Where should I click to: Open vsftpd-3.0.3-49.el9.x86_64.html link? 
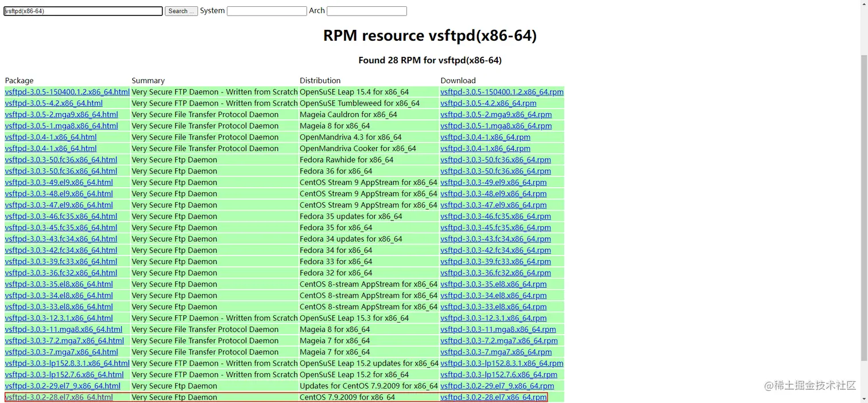pos(59,183)
